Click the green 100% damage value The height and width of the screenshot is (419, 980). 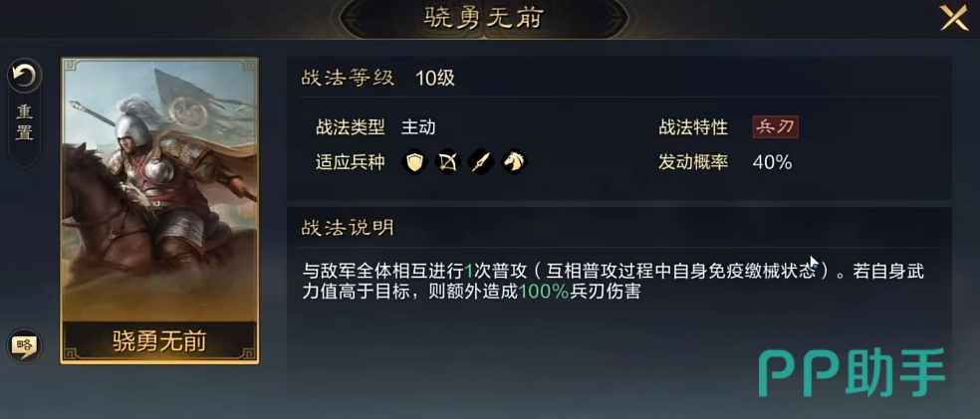pos(543,293)
